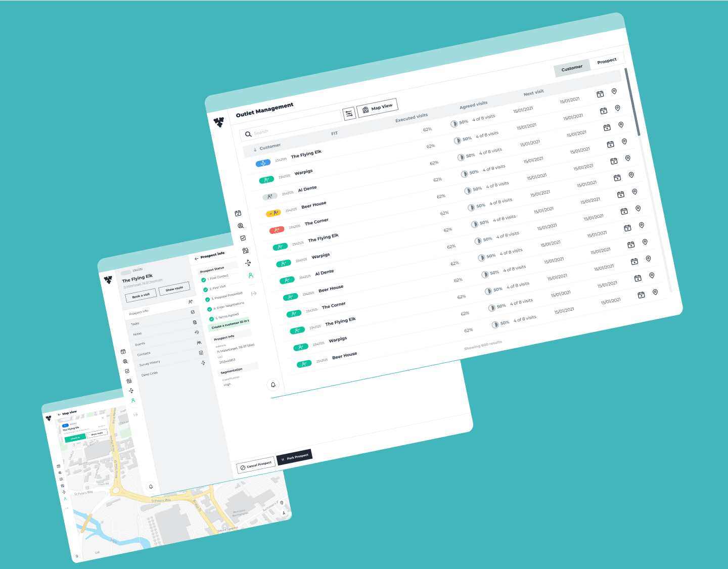
Task: Click logout arrow icon in Outlet Management sidebar
Action: pos(254,293)
